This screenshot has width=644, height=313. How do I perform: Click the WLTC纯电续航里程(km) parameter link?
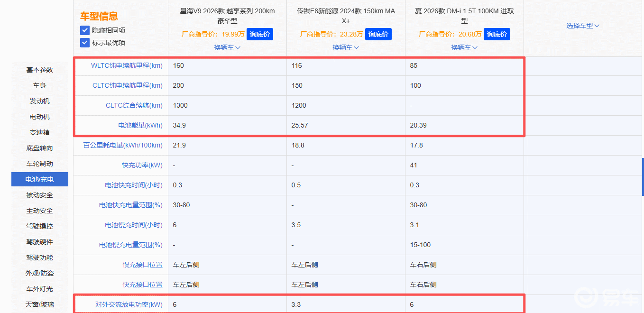pyautogui.click(x=127, y=65)
